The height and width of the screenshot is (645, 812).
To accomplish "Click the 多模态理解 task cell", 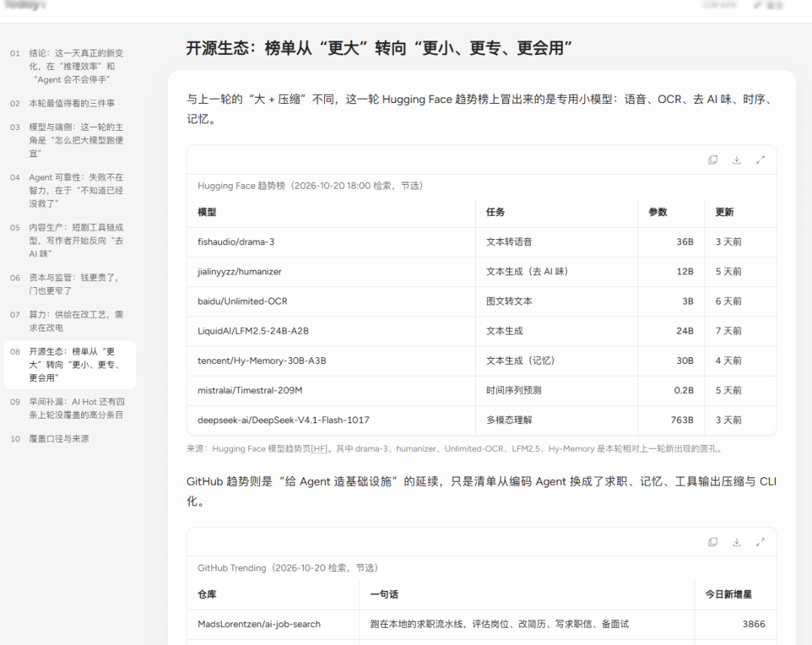I will tap(556, 419).
